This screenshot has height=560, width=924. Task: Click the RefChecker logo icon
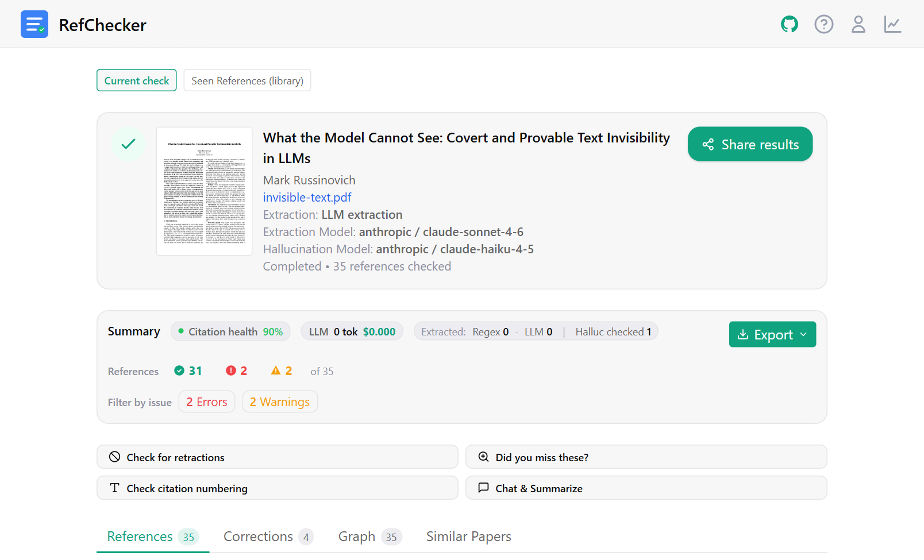coord(34,24)
